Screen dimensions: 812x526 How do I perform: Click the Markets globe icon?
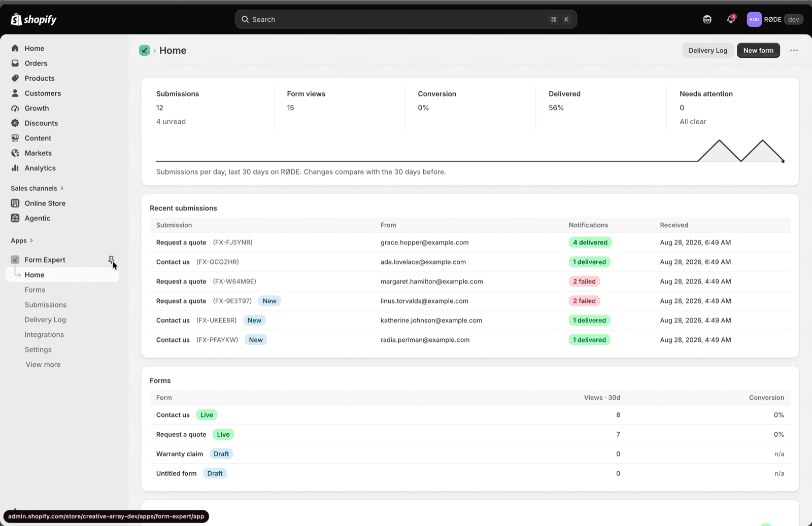coord(15,153)
